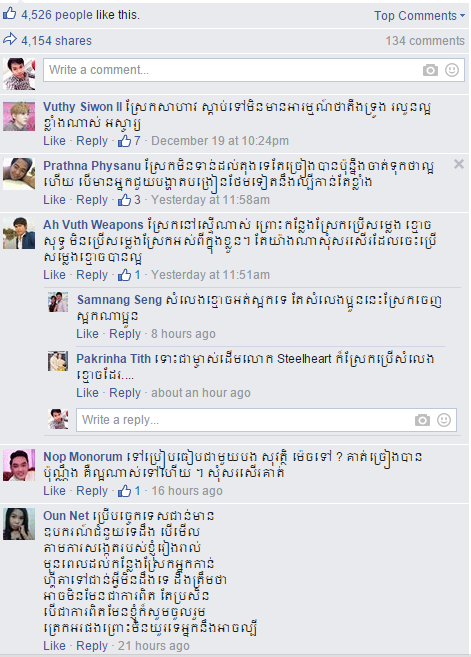The width and height of the screenshot is (471, 657).
Task: Click camera icon in the reply box
Action: coord(422,420)
